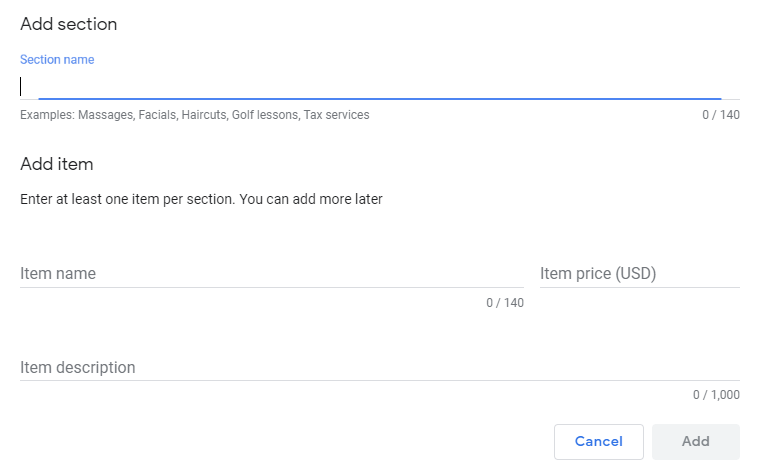Image resolution: width=758 pixels, height=473 pixels.
Task: Click the Section name 0 / 140 counter
Action: [720, 115]
